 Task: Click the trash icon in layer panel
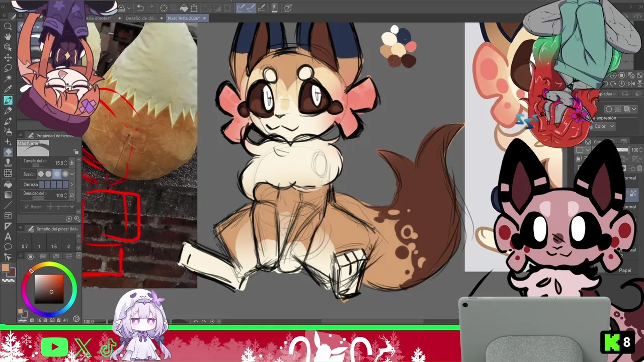[639, 168]
